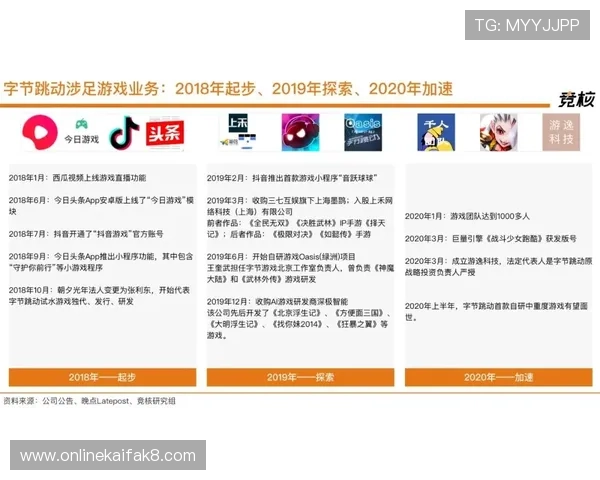Click the 2018年6月 今日头条App entry
This screenshot has width=600, height=480.
pos(101,206)
